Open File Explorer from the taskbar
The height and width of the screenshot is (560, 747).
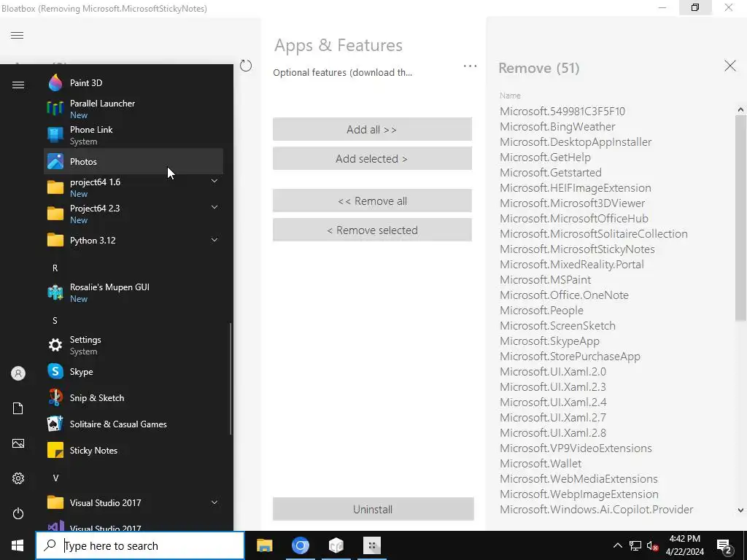[x=264, y=545]
